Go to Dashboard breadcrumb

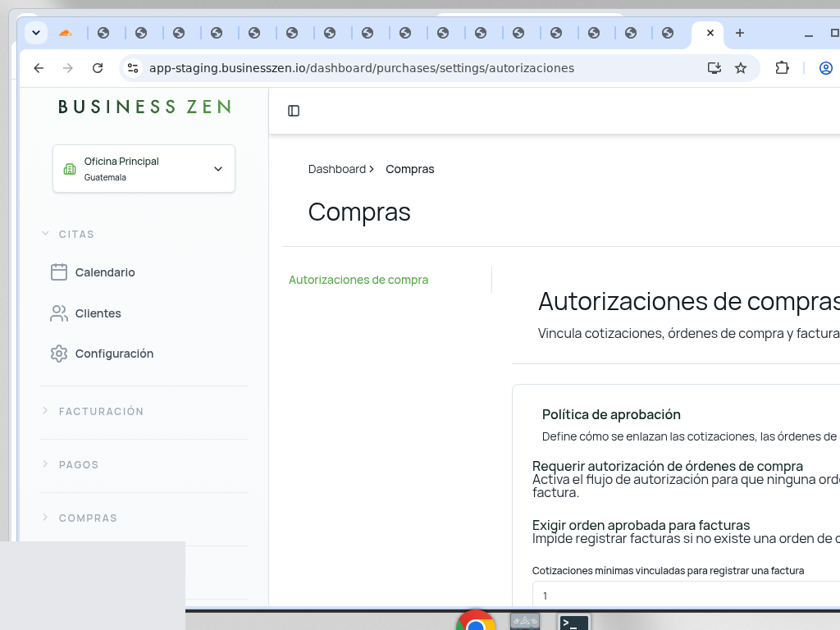pos(337,169)
